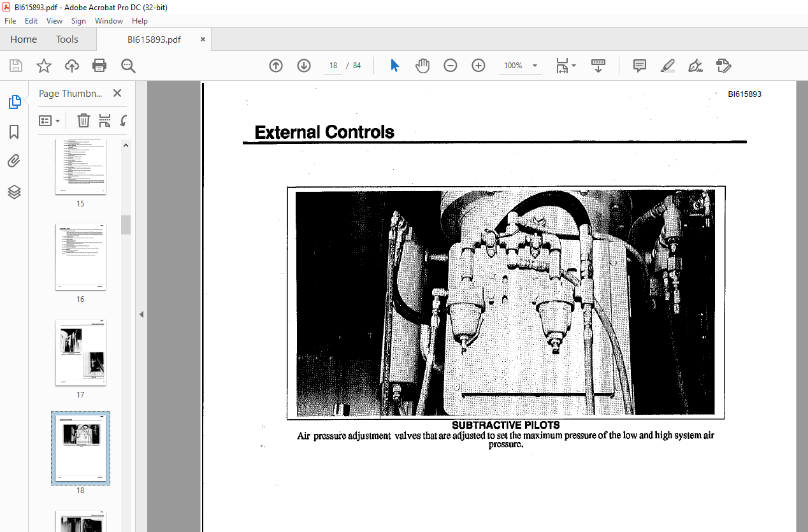
Task: Click the Edit/stamp tool icon
Action: click(x=723, y=66)
